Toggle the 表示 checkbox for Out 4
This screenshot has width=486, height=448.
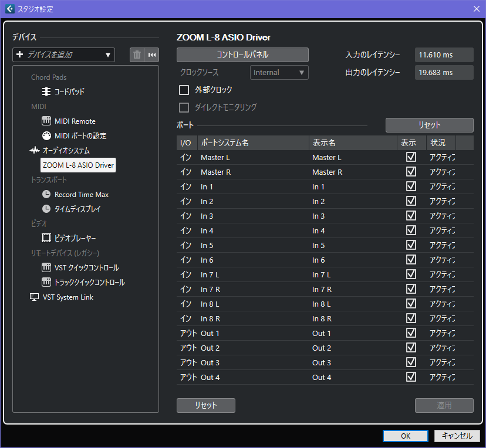tap(411, 377)
